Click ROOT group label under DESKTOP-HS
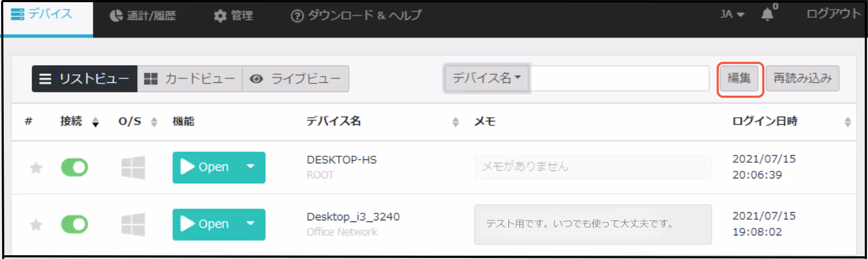The width and height of the screenshot is (868, 259). [320, 175]
